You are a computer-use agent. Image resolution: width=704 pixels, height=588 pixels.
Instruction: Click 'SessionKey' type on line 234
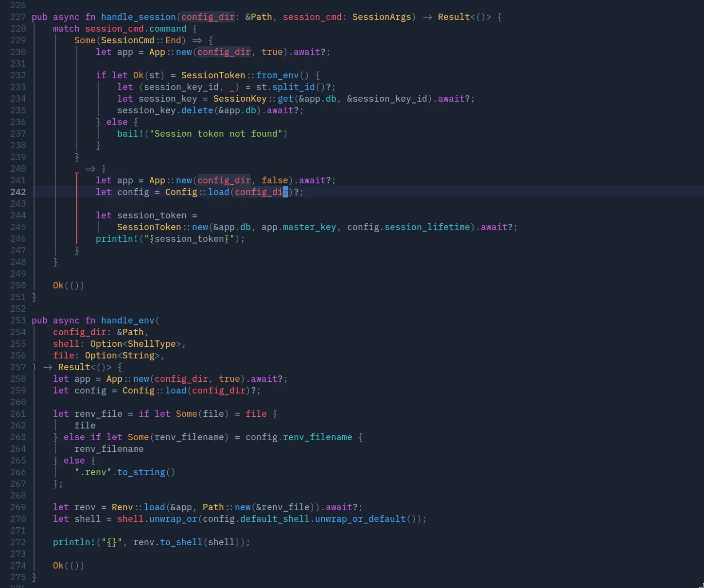click(x=240, y=99)
